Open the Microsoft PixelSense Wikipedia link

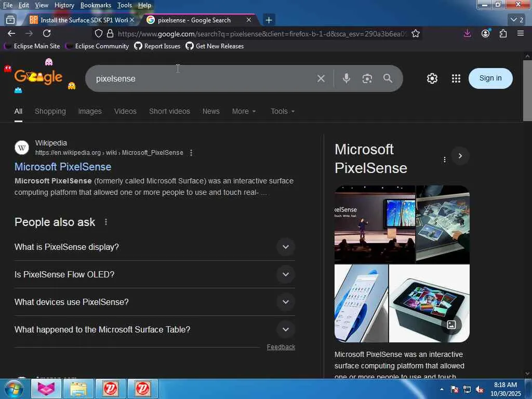(x=63, y=167)
